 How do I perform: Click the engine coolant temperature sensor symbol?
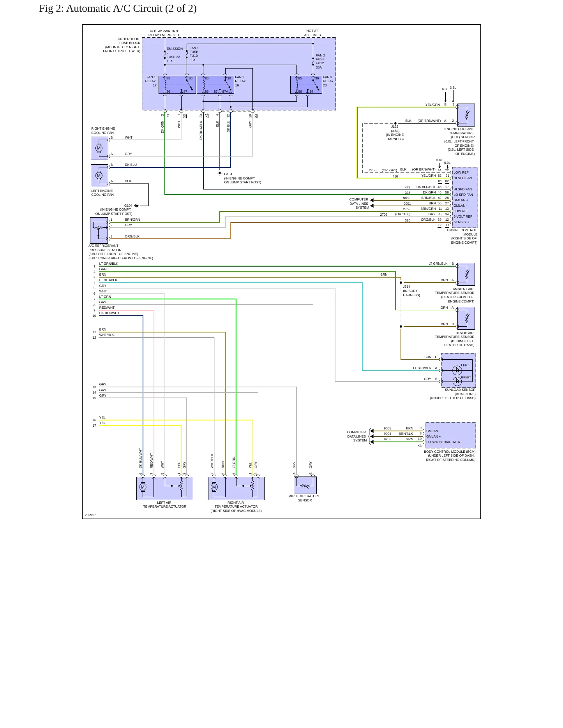(466, 115)
